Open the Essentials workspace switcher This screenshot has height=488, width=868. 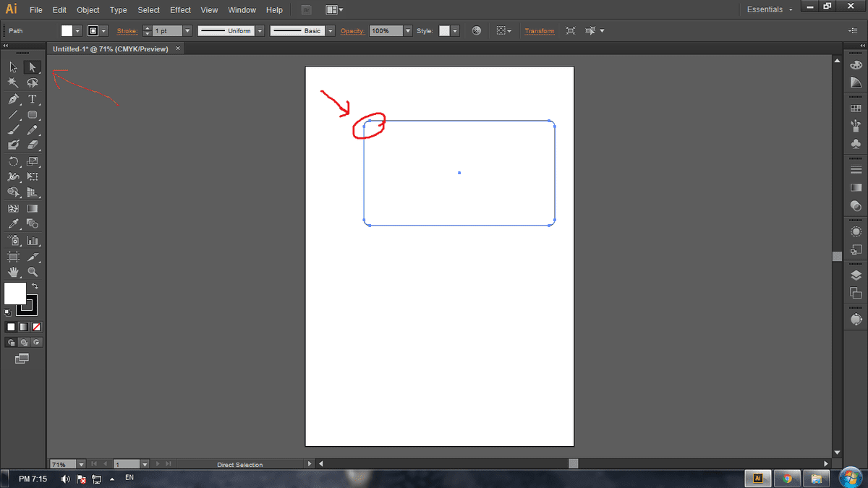coord(767,9)
